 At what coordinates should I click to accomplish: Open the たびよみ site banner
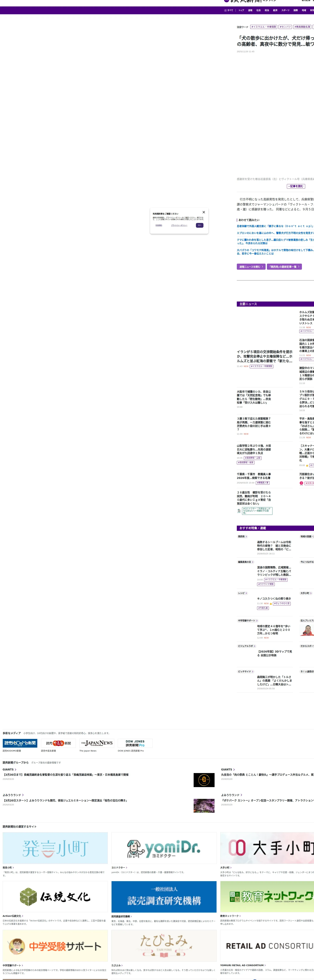164,946
